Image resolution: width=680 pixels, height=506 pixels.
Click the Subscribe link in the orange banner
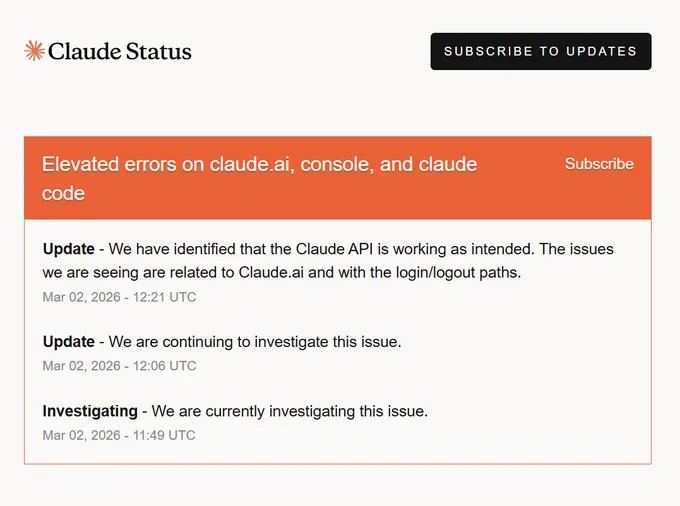click(599, 164)
